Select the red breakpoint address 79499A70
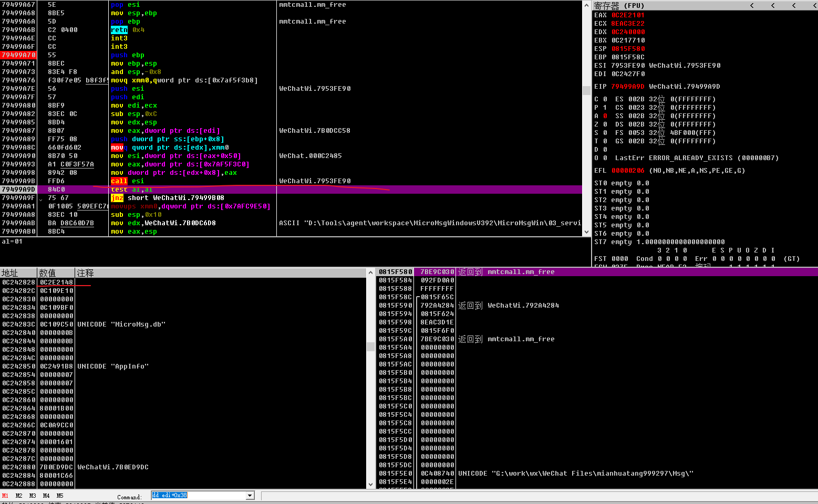Screen dimensions: 818x504 (19, 55)
